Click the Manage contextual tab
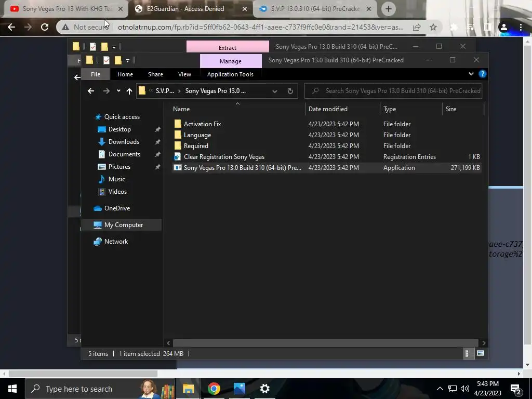The height and width of the screenshot is (399, 532). (231, 61)
